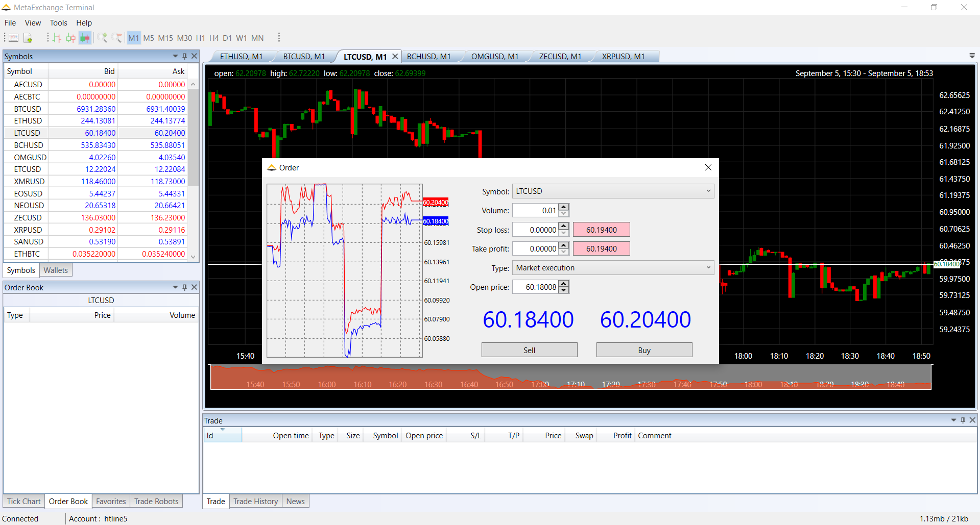Pin the Symbols panel
The image size is (980, 525).
(185, 56)
